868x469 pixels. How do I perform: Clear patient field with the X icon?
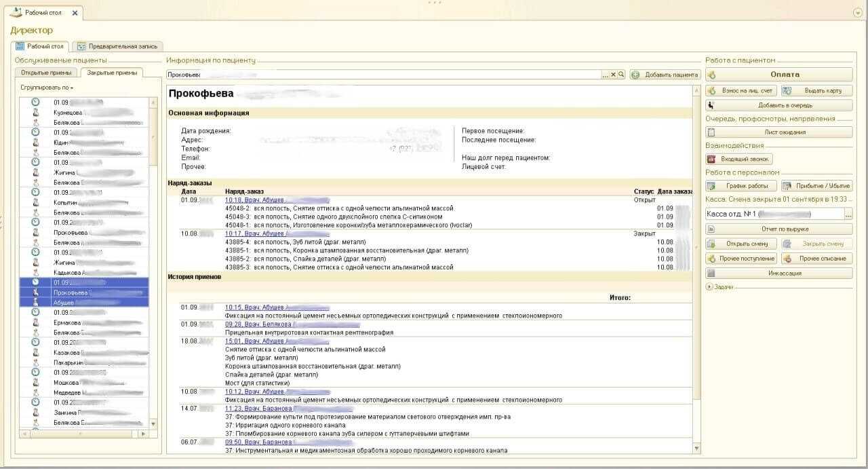pos(613,75)
